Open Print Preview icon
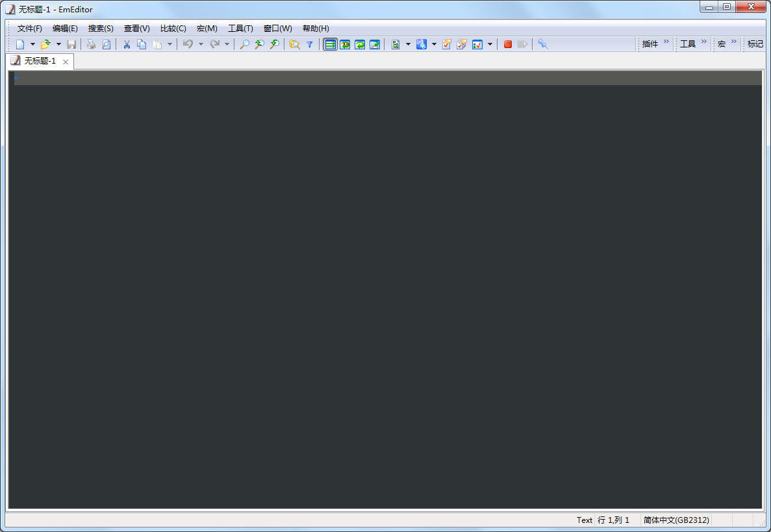The width and height of the screenshot is (771, 532). click(x=106, y=44)
